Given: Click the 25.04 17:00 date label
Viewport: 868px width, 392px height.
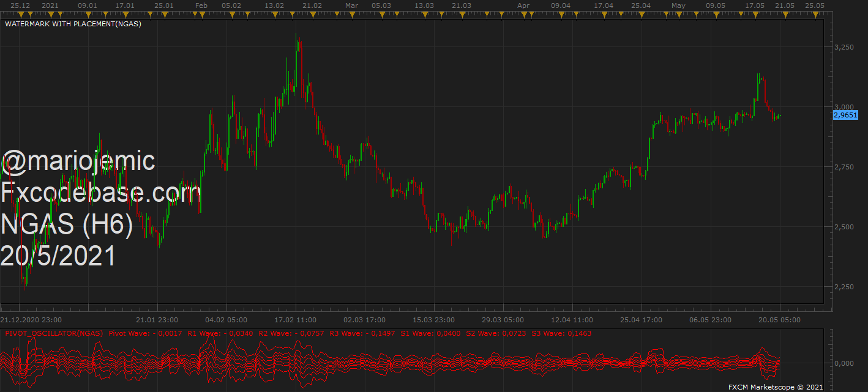Looking at the screenshot, I should 642,320.
